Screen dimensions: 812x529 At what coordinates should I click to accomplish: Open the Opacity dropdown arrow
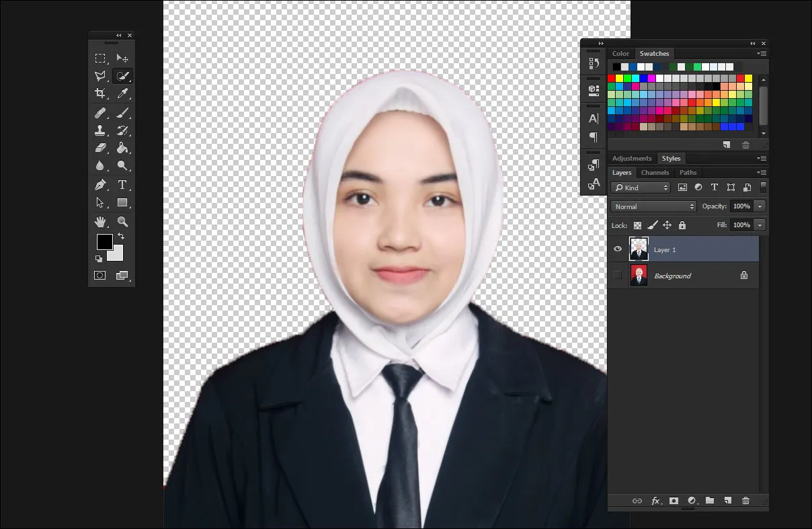tap(760, 206)
